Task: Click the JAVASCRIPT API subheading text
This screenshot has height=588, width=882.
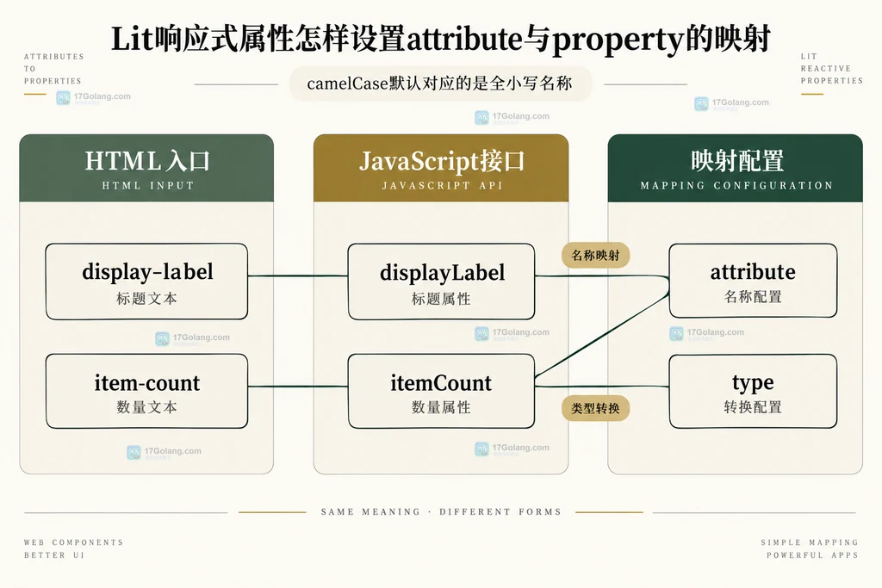Action: 442,185
